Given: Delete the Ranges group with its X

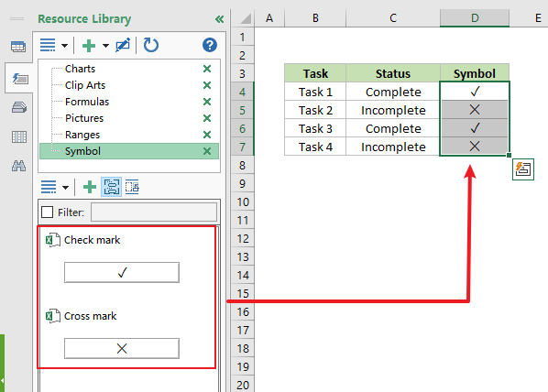Looking at the screenshot, I should [207, 135].
